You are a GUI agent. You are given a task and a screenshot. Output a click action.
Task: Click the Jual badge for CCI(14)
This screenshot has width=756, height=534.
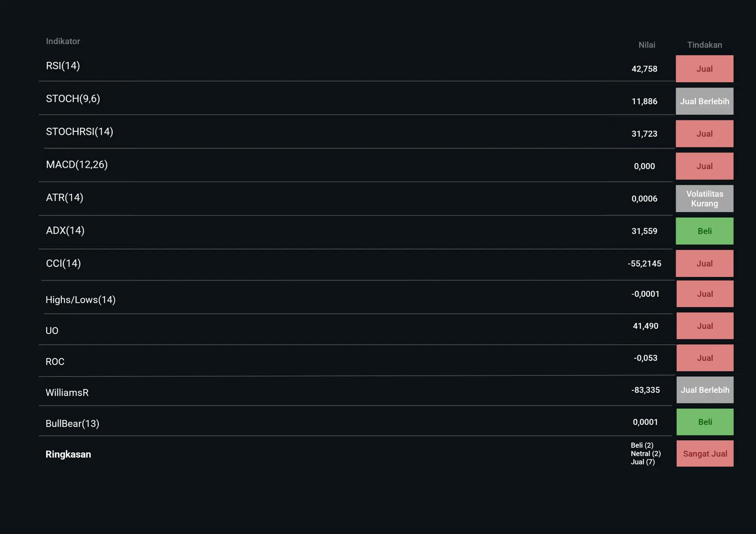(705, 264)
